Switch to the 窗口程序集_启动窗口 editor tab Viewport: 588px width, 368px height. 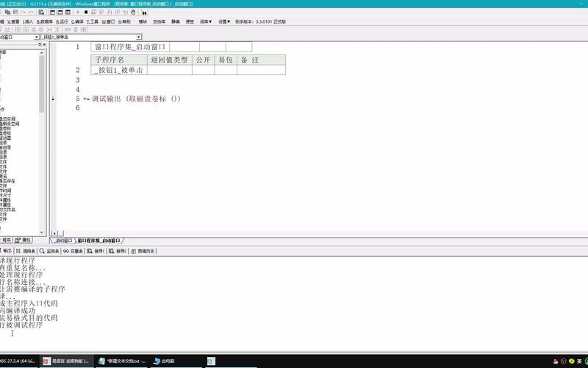(x=98, y=241)
